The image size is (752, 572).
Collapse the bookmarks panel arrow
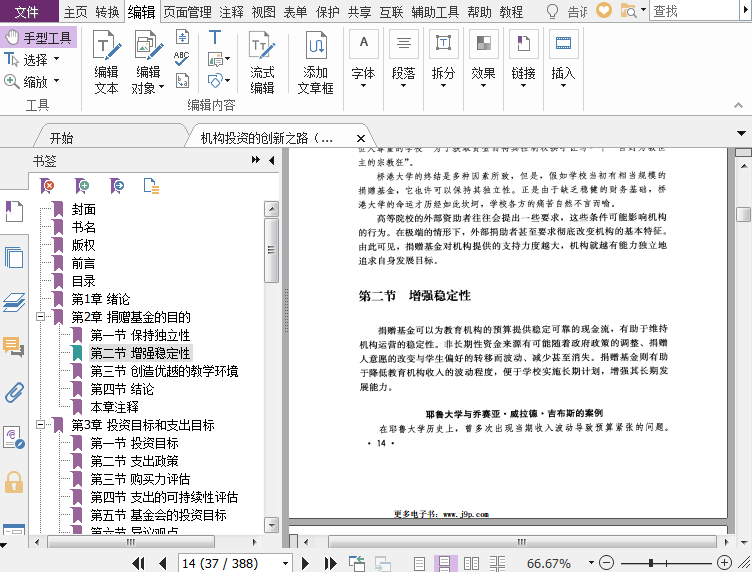click(x=272, y=160)
